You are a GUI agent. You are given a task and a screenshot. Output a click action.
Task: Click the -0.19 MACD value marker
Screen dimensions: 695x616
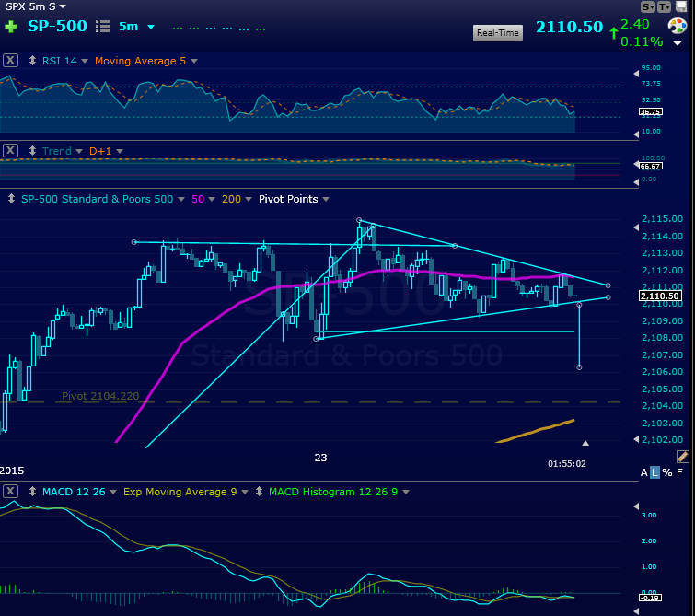tap(650, 598)
